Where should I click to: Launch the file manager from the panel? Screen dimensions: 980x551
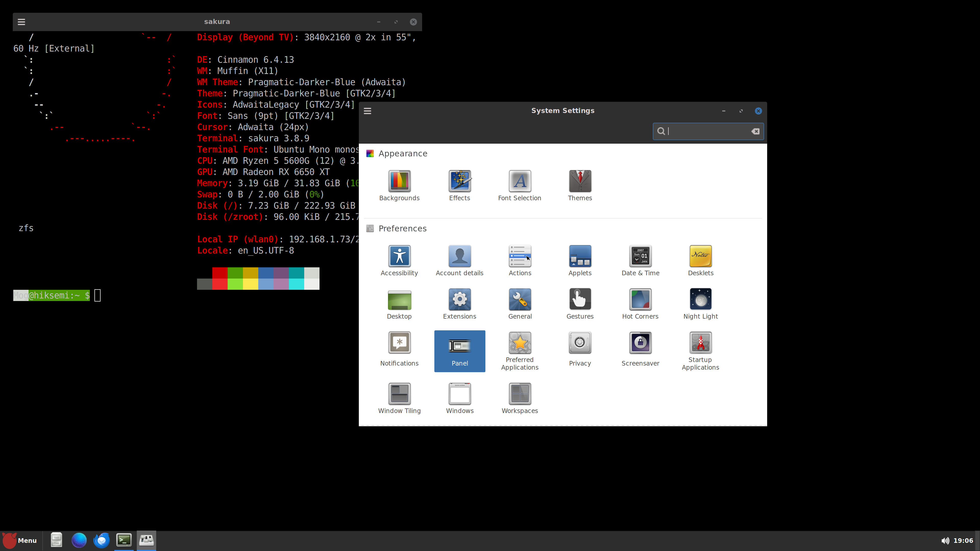coord(56,540)
